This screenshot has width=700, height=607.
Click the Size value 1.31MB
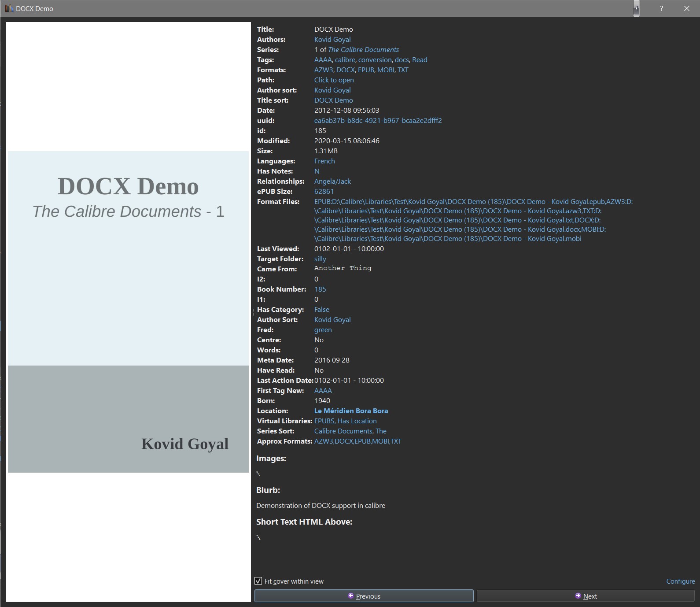point(326,151)
